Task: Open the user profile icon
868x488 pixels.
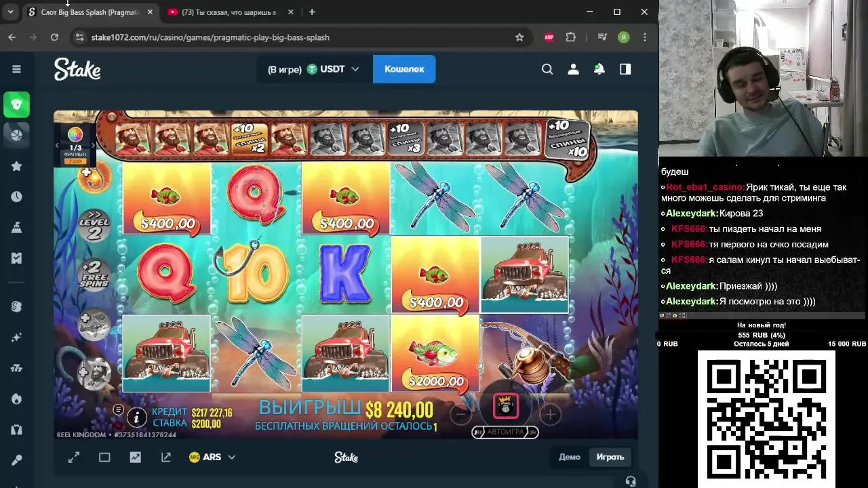Action: tap(573, 69)
